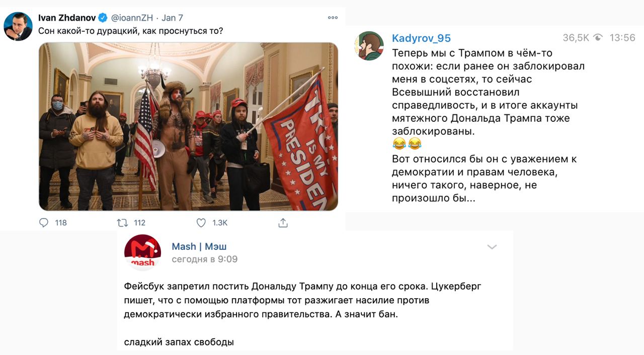Screen dimensions: 644x355
Task: Retweet Ivan Zhdanov's post
Action: coord(122,223)
